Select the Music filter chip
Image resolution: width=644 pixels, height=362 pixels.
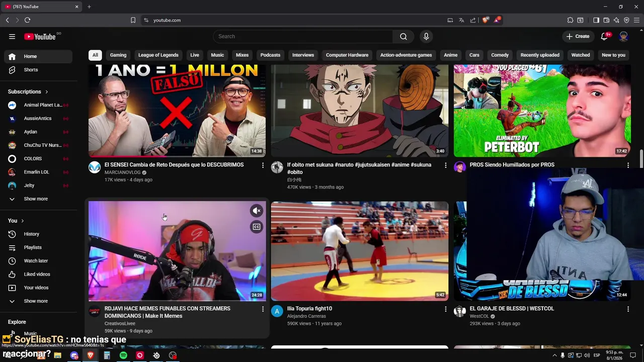[x=217, y=55]
